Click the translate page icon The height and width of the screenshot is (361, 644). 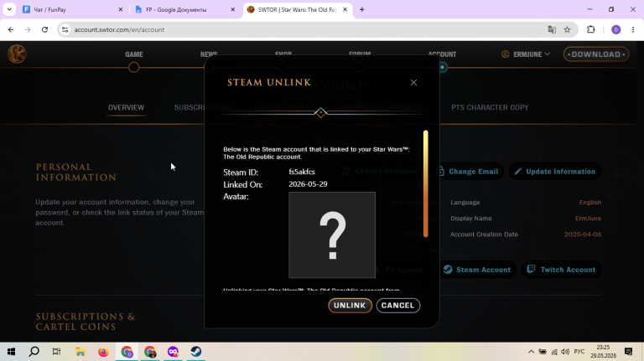pos(552,29)
